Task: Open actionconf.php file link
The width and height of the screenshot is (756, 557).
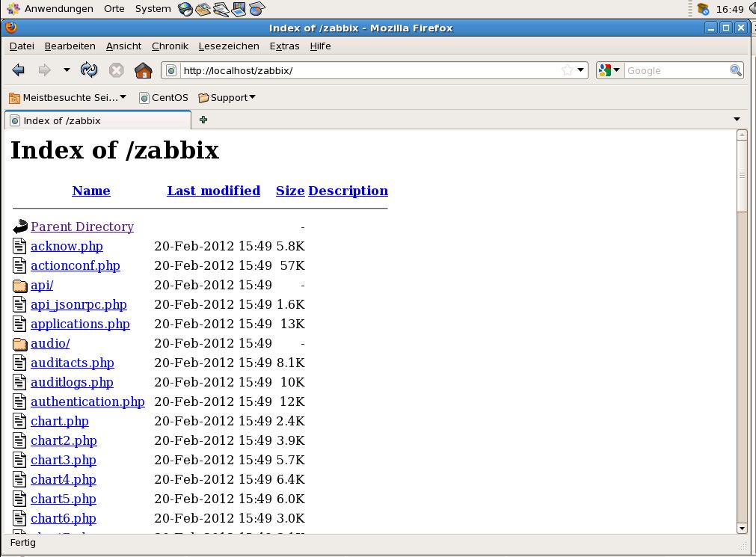Action: [x=76, y=265]
